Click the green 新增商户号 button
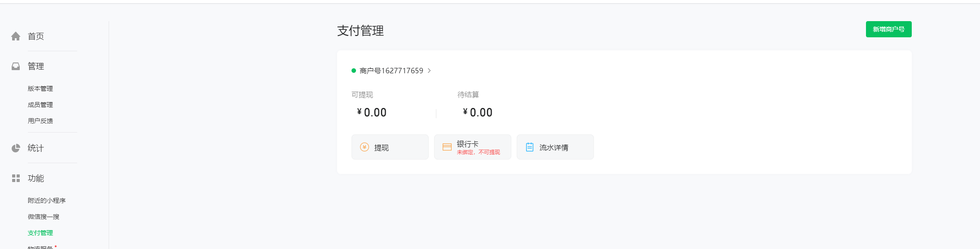980x249 pixels. point(888,29)
